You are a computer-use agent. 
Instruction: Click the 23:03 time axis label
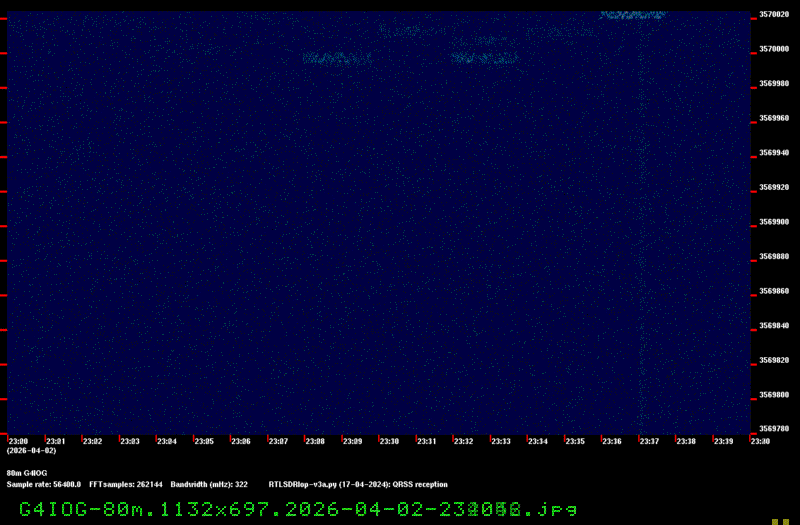(x=130, y=441)
